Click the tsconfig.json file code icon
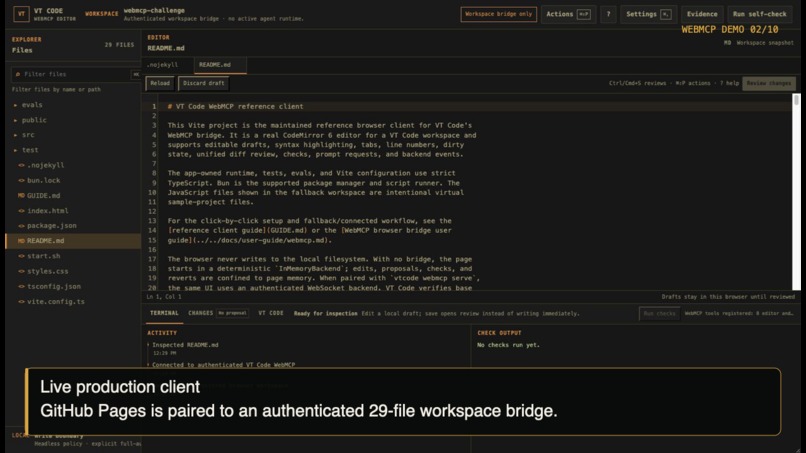The height and width of the screenshot is (453, 806). coord(22,286)
